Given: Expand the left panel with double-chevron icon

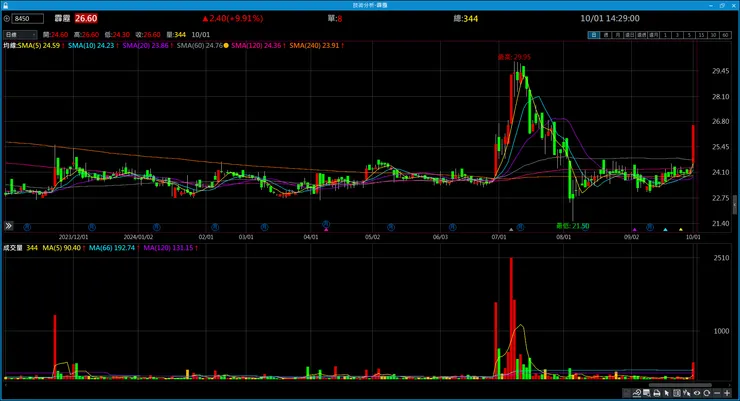Looking at the screenshot, I should coord(8,226).
